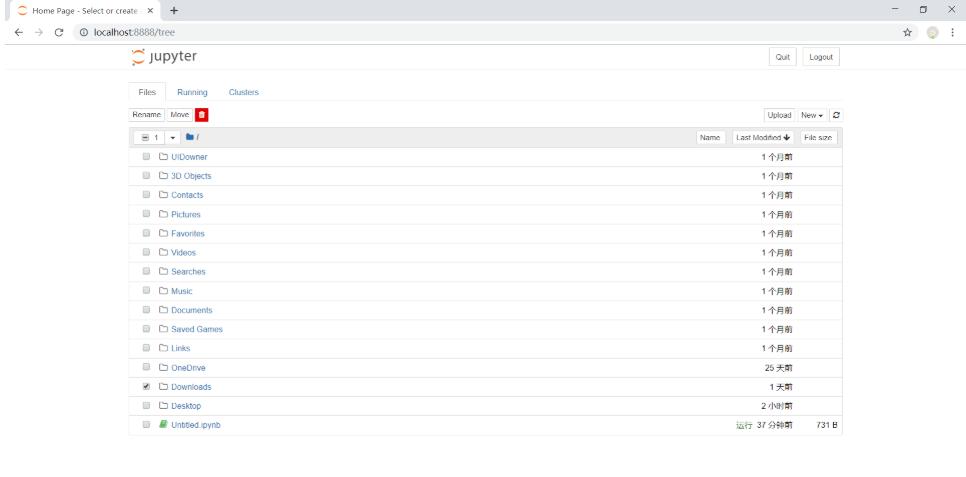Image resolution: width=966 pixels, height=477 pixels.
Task: Switch to the Files tab
Action: 147,92
